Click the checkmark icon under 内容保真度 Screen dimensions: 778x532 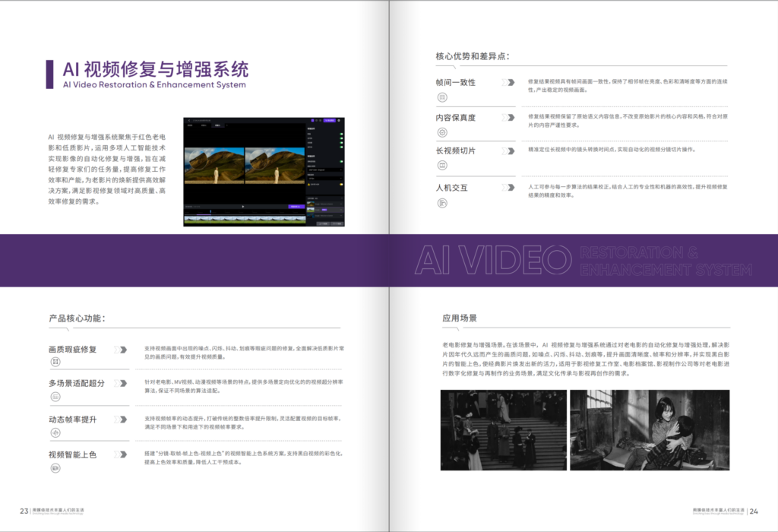pyautogui.click(x=442, y=132)
